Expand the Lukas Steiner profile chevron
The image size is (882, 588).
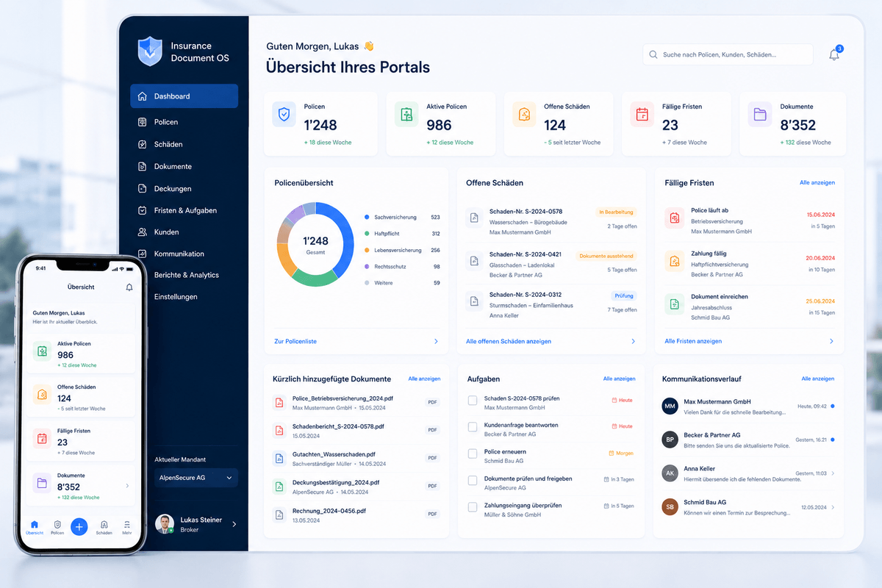pos(234,524)
